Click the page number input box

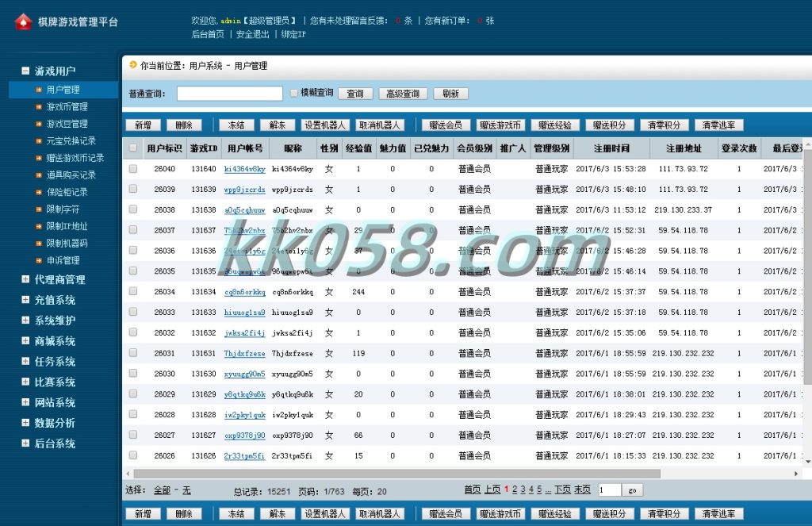click(x=610, y=490)
